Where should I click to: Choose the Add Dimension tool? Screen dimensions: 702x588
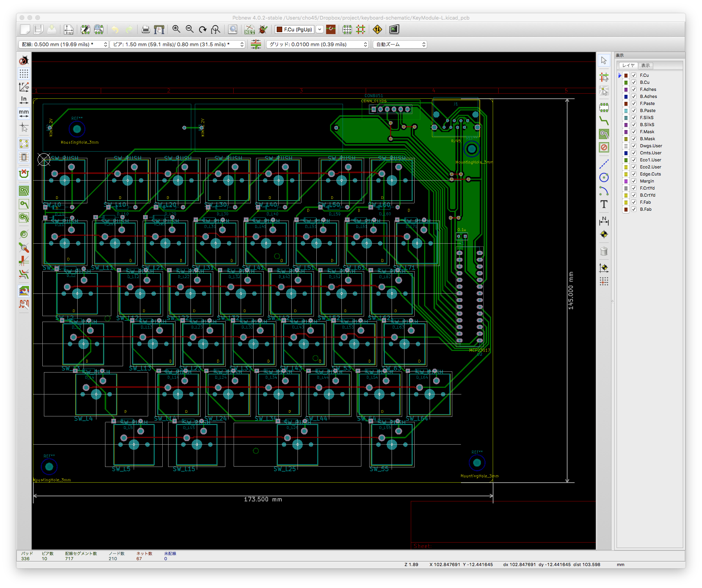tap(604, 221)
